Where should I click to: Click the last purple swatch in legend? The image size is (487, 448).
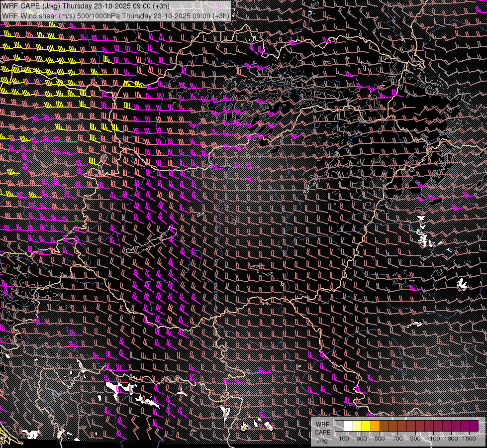coord(474,426)
